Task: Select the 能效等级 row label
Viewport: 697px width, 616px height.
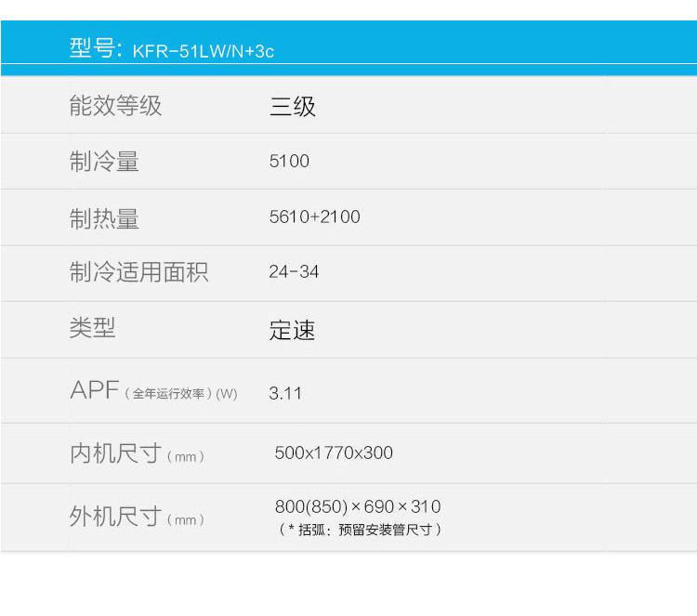Action: pos(115,106)
